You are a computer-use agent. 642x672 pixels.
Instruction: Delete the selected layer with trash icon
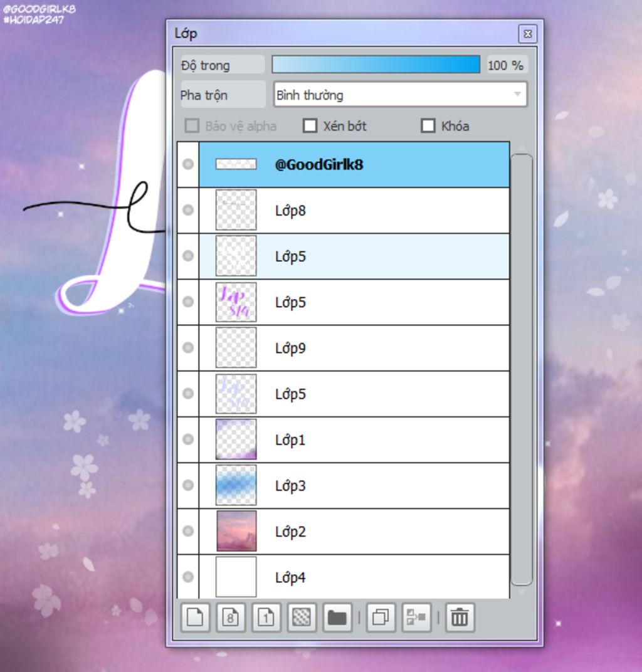point(460,617)
